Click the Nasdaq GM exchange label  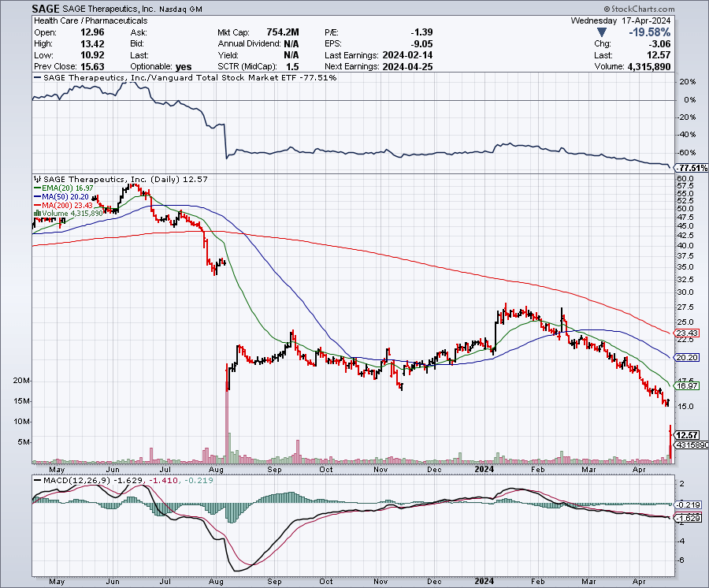pos(179,9)
